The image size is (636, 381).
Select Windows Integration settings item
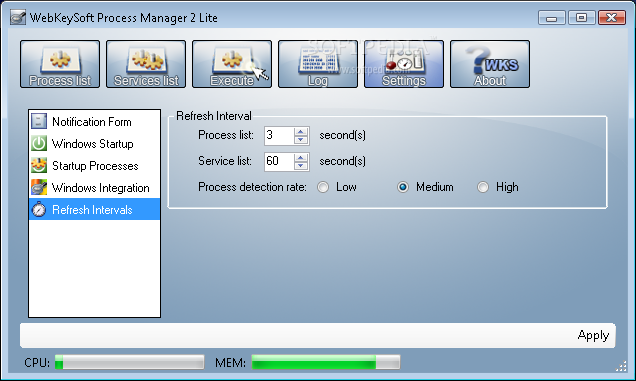95,187
